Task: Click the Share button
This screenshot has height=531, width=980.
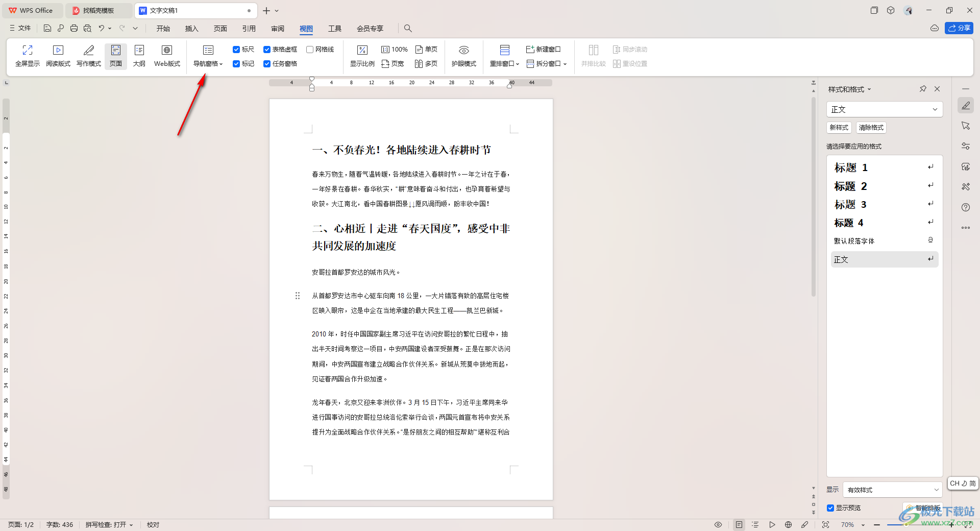Action: [959, 28]
